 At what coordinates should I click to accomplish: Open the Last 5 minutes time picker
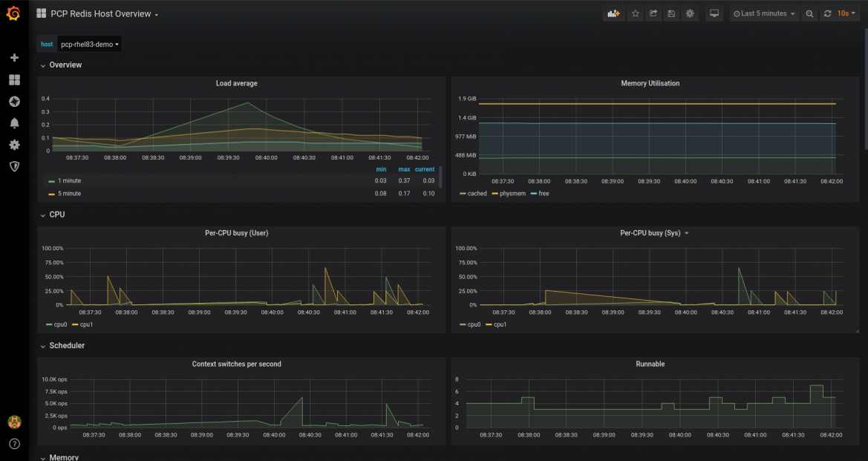tap(763, 13)
